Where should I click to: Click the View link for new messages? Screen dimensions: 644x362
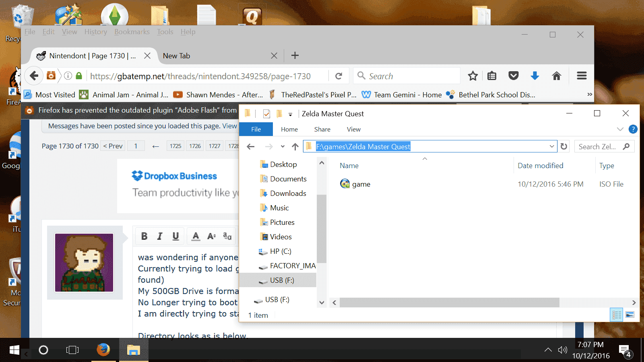click(x=230, y=126)
